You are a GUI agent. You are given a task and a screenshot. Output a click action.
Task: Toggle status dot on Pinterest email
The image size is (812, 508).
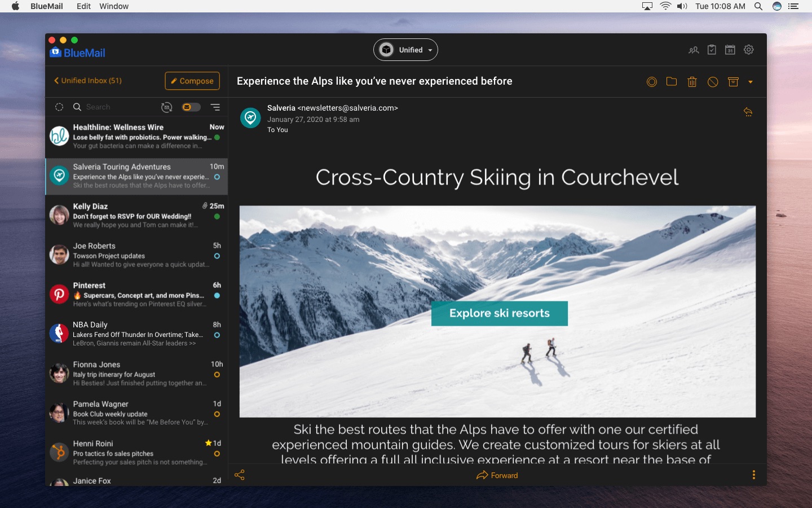(x=217, y=295)
